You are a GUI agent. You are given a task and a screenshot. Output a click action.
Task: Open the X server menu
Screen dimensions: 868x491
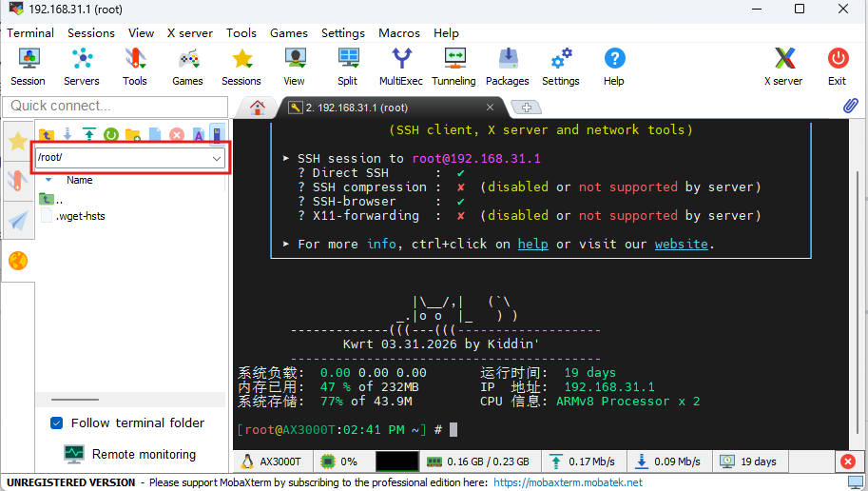pos(190,32)
